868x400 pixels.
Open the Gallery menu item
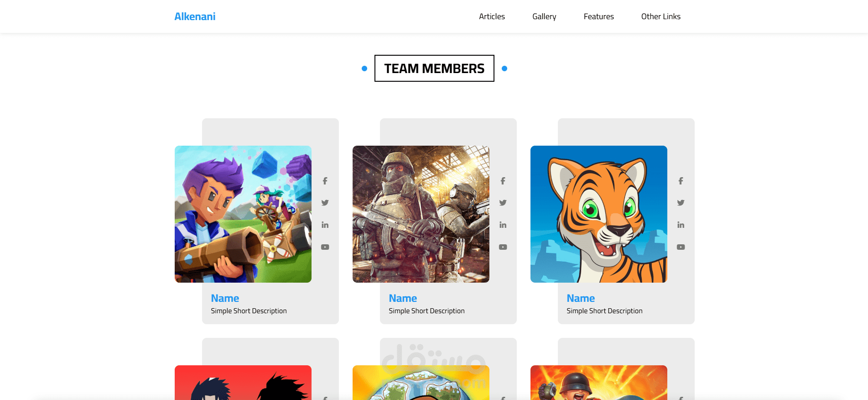click(544, 16)
